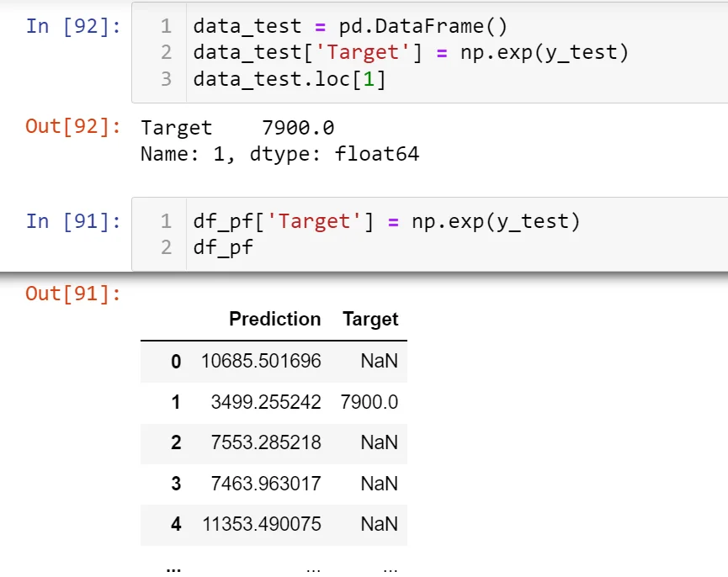Viewport: 728px width, 577px height.
Task: Click the prediction value 11353.490075
Action: click(262, 524)
